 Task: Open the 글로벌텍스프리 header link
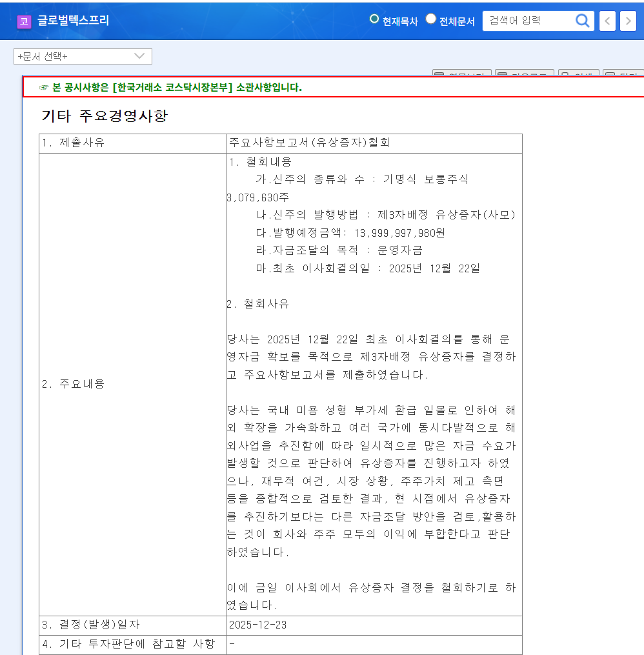[x=73, y=21]
